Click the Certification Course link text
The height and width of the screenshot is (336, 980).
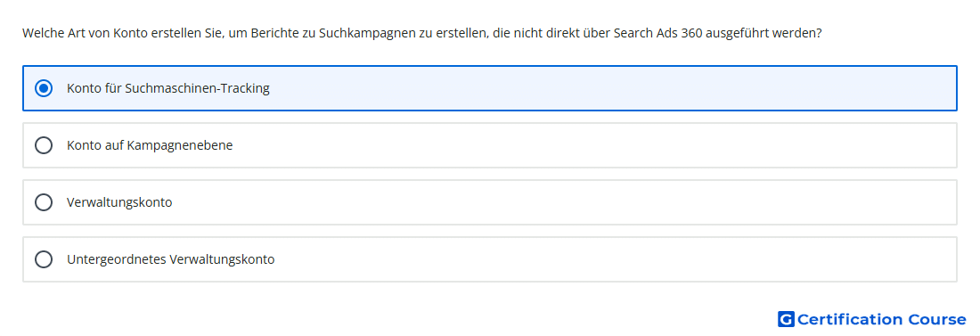881,320
